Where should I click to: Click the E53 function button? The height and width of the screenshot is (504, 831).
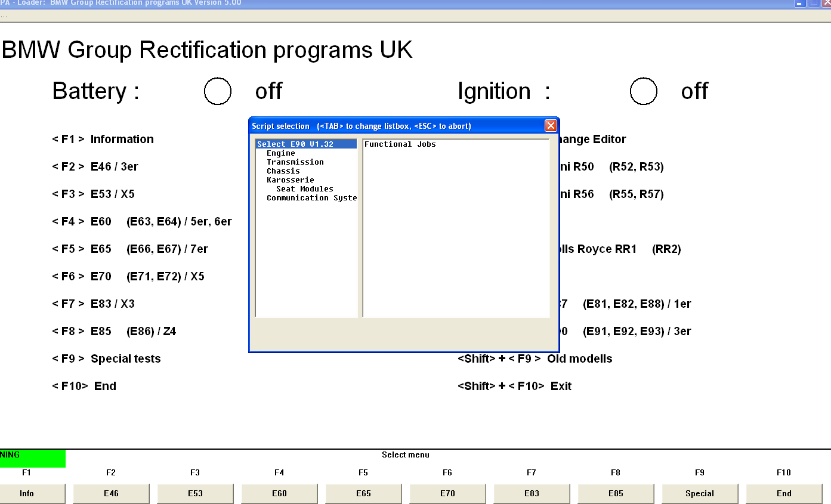coord(195,493)
